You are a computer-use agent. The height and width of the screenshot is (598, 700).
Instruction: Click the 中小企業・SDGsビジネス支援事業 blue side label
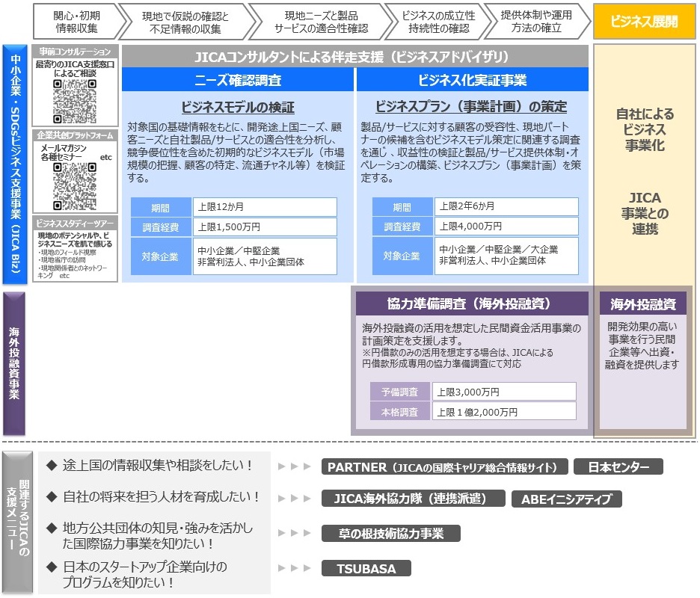[x=14, y=164]
